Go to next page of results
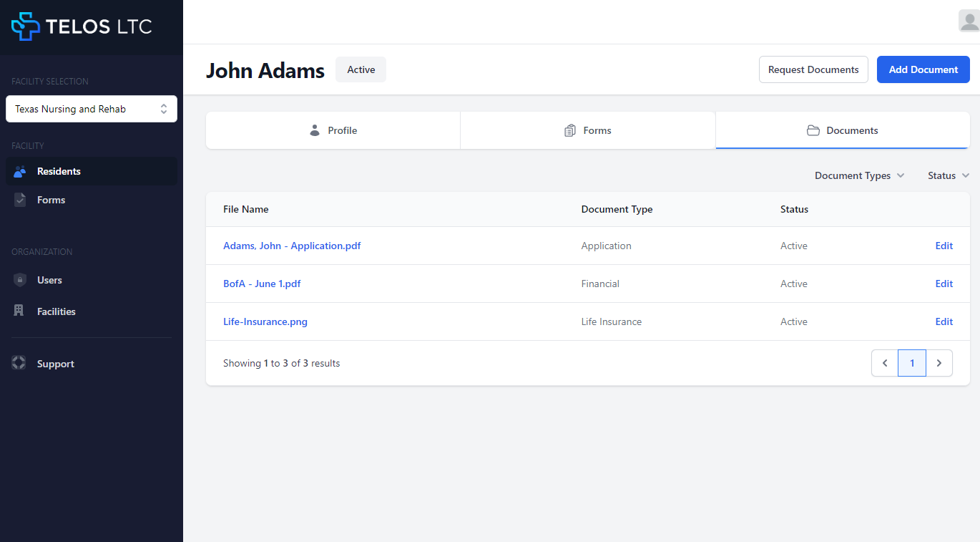 pyautogui.click(x=939, y=363)
